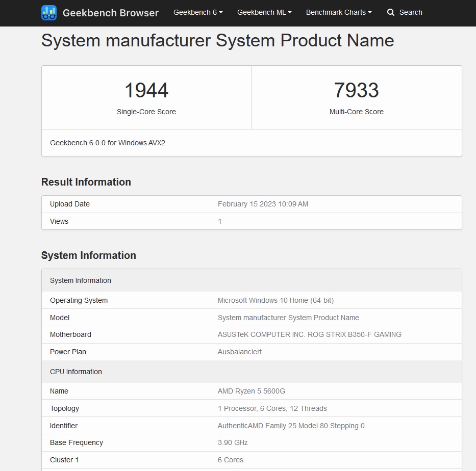Select the 6 Cores cluster value

[231, 460]
